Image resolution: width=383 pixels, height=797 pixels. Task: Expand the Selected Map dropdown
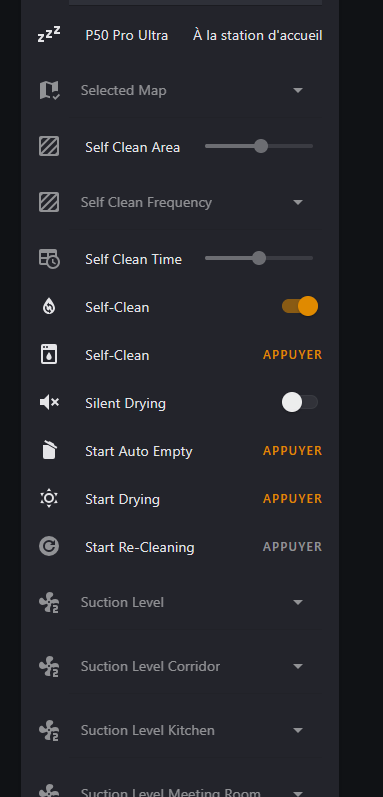pyautogui.click(x=196, y=90)
